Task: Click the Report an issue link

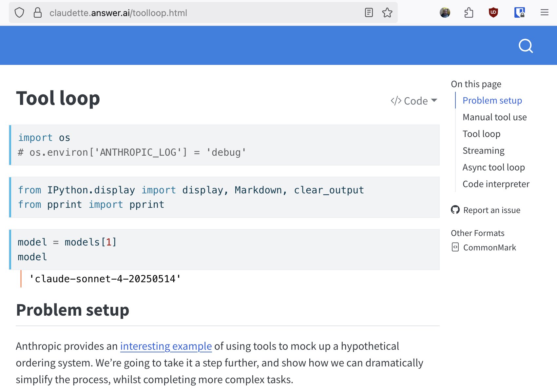Action: [x=491, y=210]
